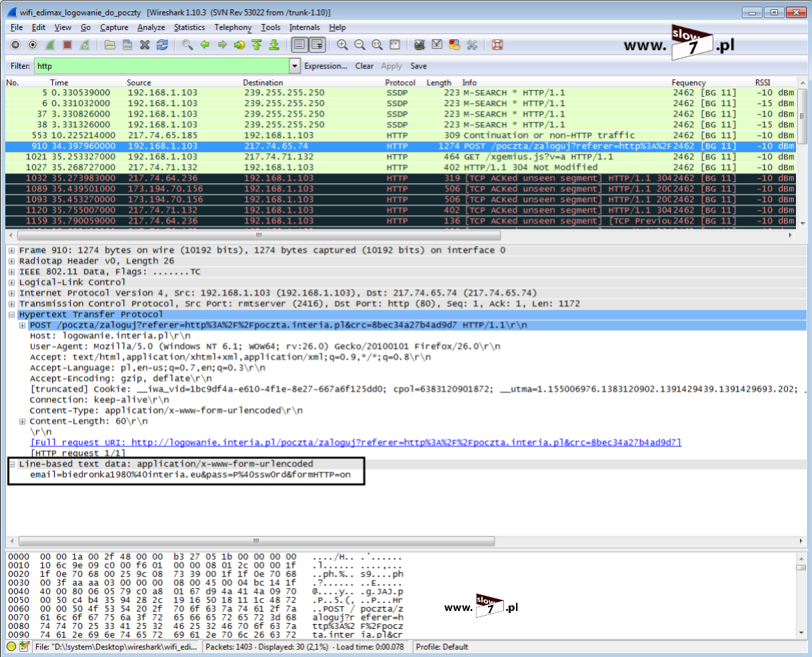This screenshot has width=812, height=657.
Task: Open the File menu
Action: point(17,27)
